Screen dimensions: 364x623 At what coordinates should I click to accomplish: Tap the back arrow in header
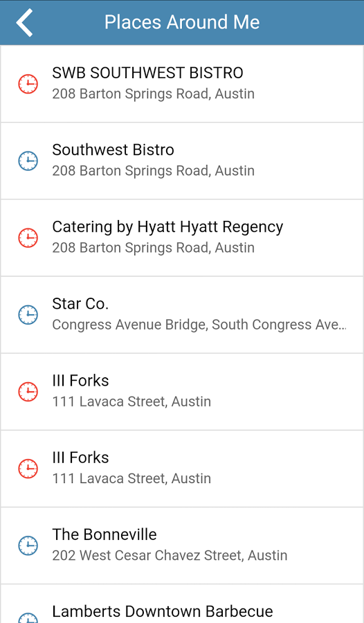24,23
